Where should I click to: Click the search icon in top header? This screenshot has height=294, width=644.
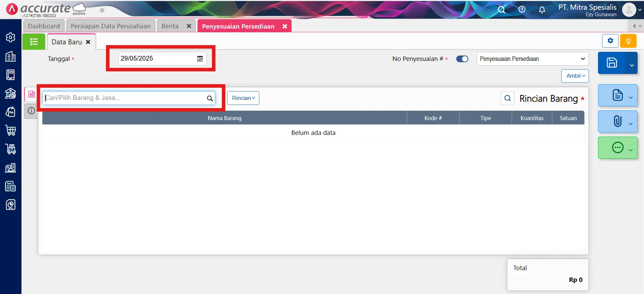[x=501, y=9]
